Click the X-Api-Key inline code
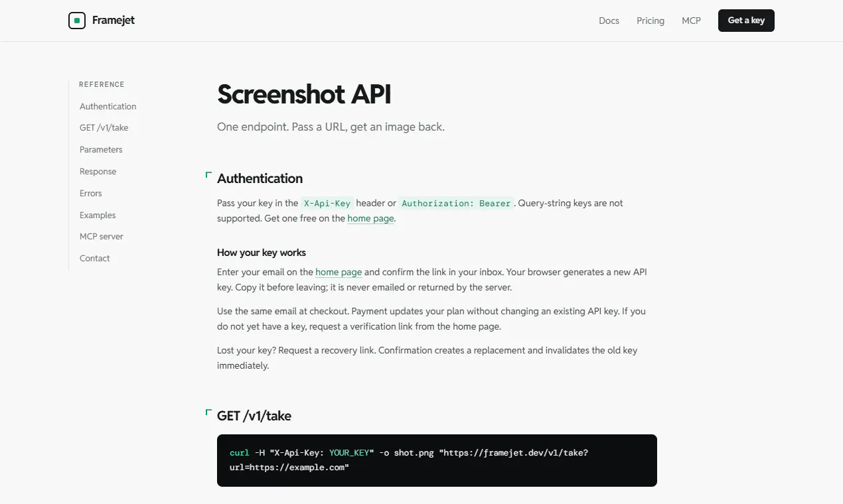This screenshot has width=843, height=504. coord(327,203)
